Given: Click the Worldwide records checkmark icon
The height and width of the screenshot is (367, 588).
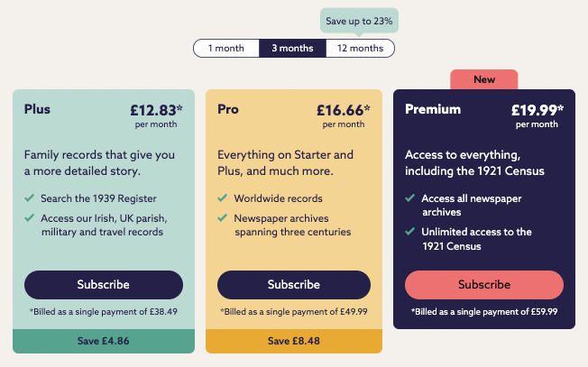Looking at the screenshot, I should point(222,197).
